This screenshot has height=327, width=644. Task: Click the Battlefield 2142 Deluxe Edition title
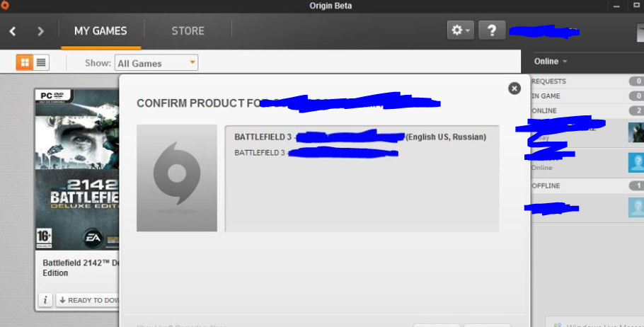[x=81, y=268]
